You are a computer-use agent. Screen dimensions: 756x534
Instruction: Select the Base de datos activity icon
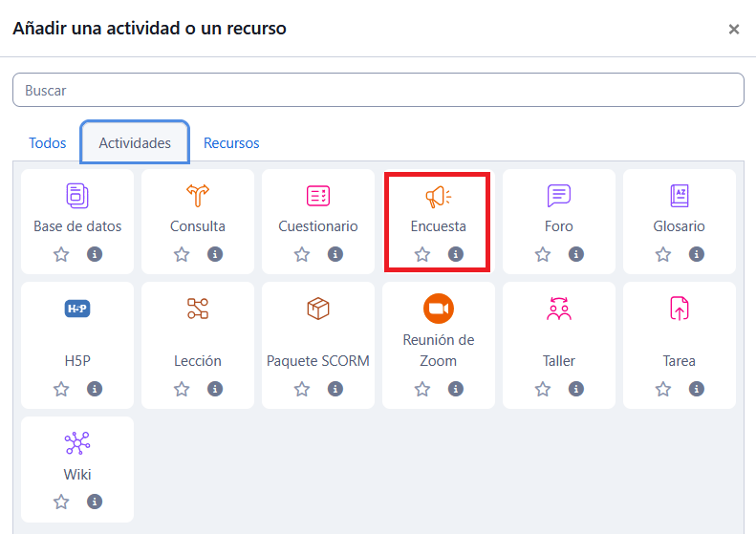pyautogui.click(x=77, y=196)
